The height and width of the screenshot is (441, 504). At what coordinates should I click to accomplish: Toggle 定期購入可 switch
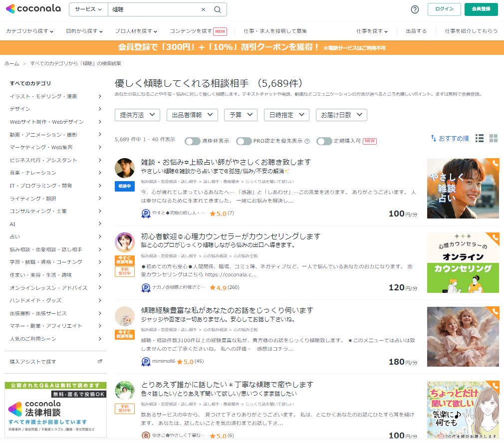(x=324, y=141)
